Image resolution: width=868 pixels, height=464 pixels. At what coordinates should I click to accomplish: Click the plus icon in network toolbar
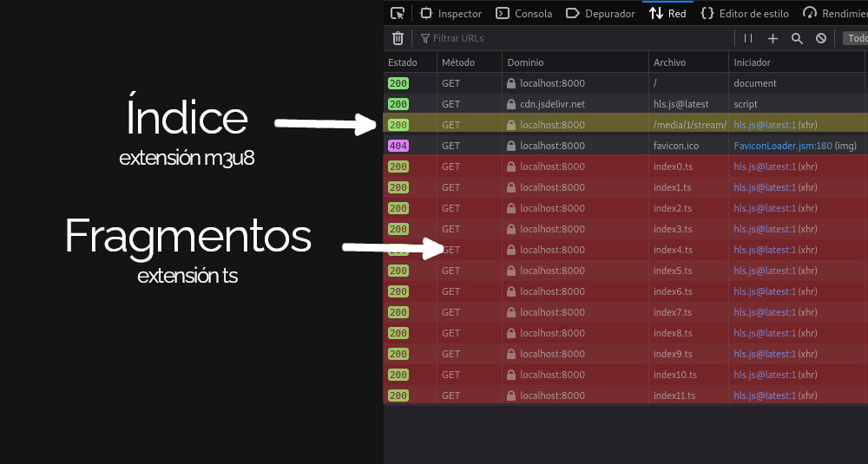click(773, 38)
